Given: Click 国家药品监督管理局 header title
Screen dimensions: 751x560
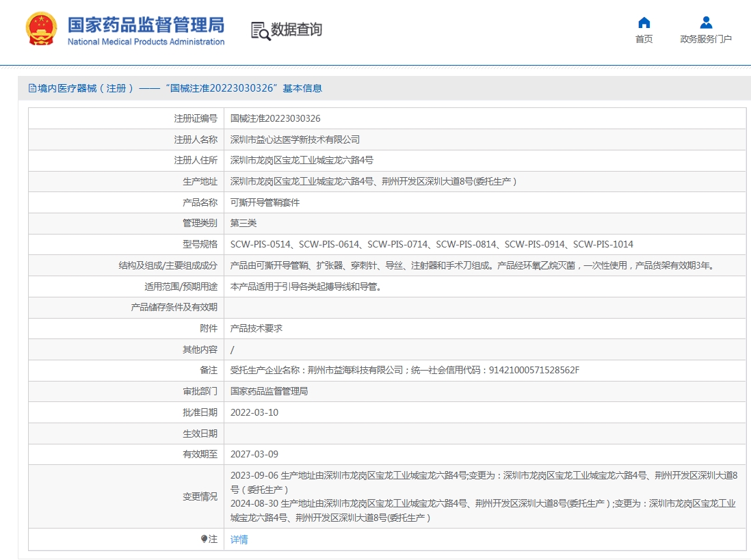Looking at the screenshot, I should tap(146, 25).
